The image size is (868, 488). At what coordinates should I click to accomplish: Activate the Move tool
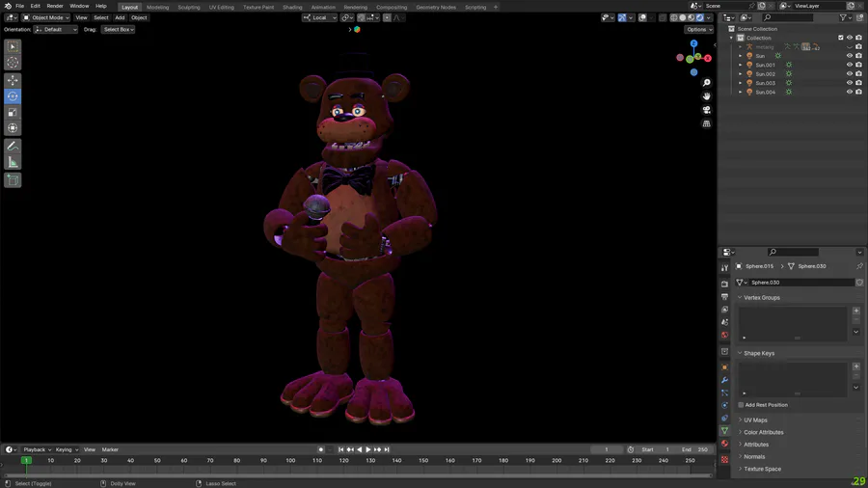click(13, 80)
